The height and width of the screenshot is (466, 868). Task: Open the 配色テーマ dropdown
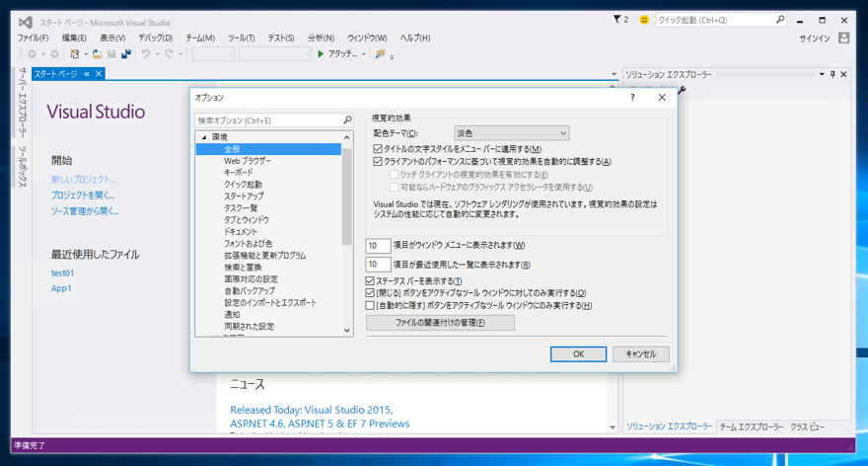pyautogui.click(x=511, y=133)
